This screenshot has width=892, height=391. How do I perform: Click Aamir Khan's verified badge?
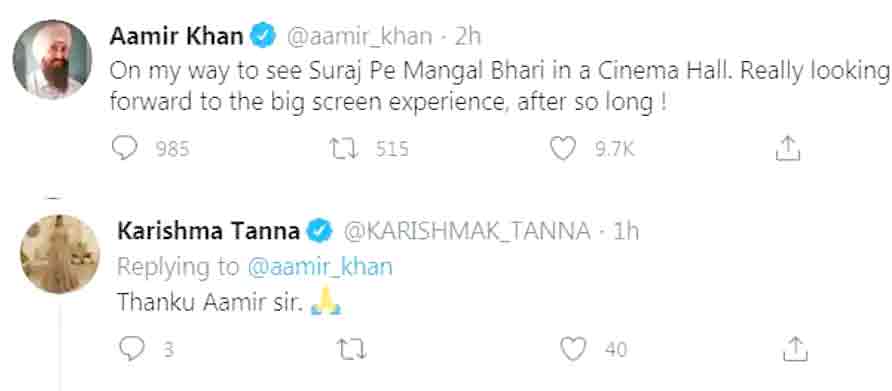pos(263,37)
